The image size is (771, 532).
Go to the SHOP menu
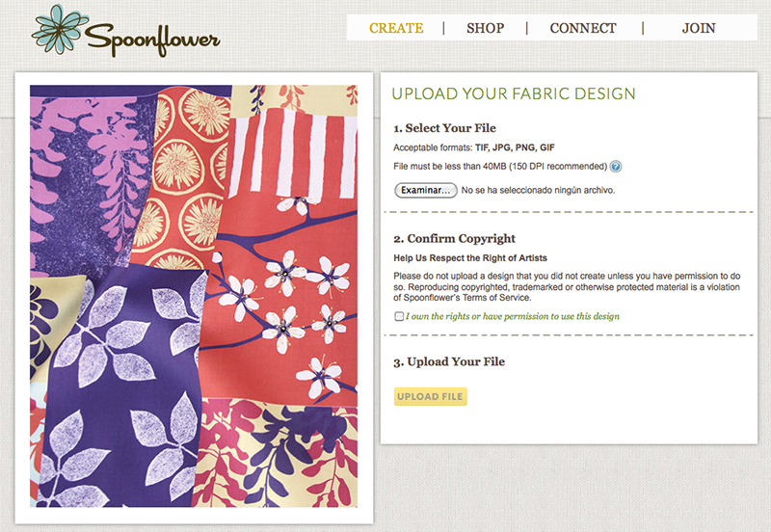pyautogui.click(x=486, y=28)
